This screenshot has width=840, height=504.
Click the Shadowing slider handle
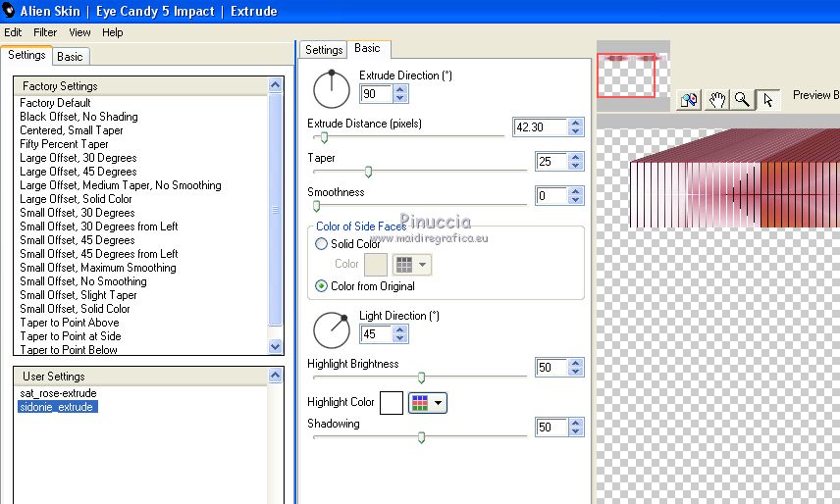click(421, 437)
